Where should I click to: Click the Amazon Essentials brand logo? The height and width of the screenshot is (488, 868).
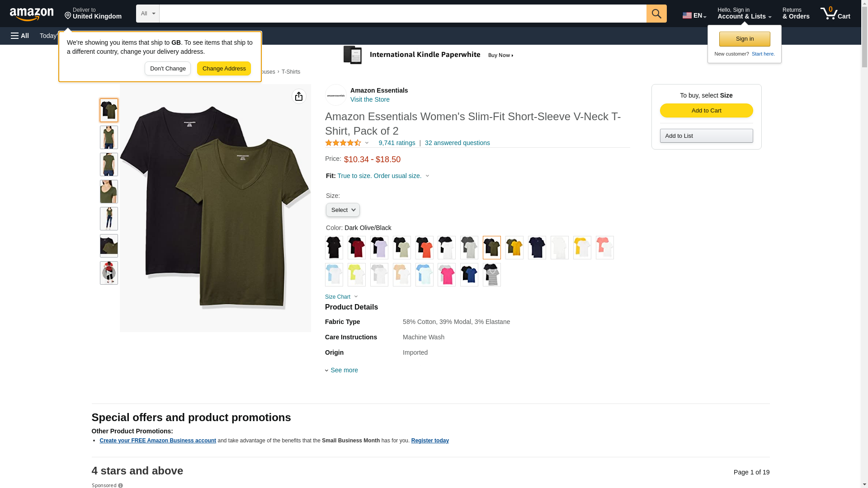click(336, 95)
